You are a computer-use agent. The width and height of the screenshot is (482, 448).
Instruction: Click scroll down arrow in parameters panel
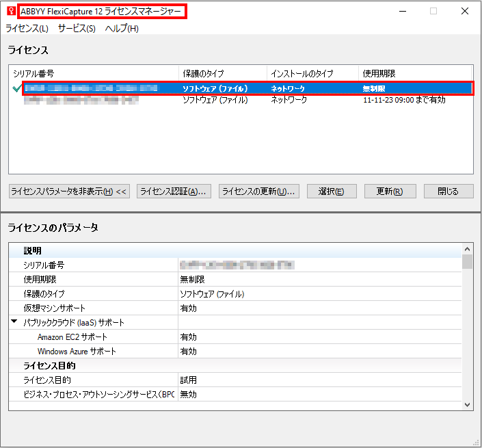pyautogui.click(x=467, y=405)
